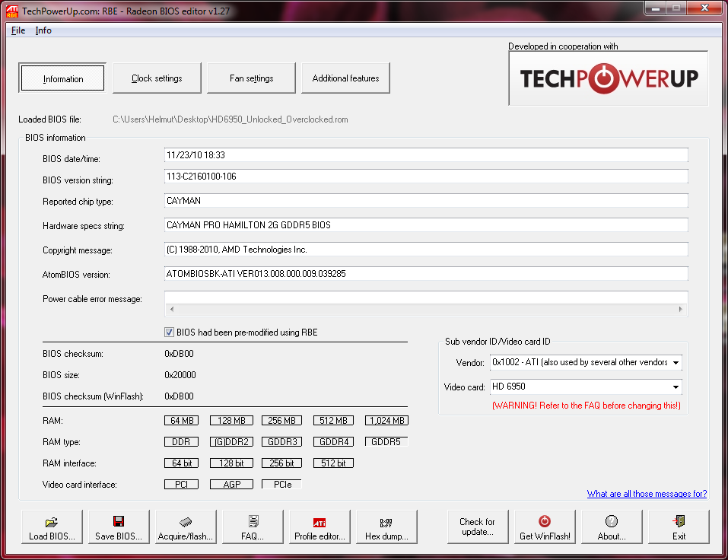The height and width of the screenshot is (560, 728).
Task: Select the 128 MB RAM indicator
Action: point(232,420)
